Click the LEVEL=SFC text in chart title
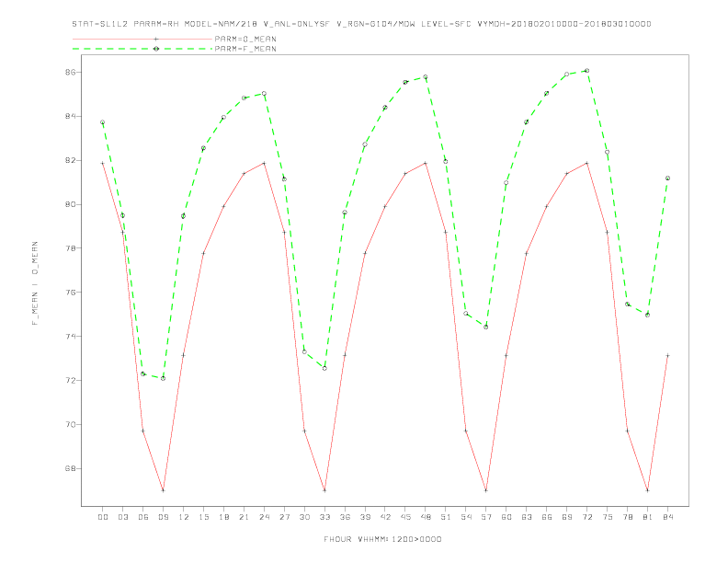Viewport: 728px width, 563px height. click(x=446, y=24)
